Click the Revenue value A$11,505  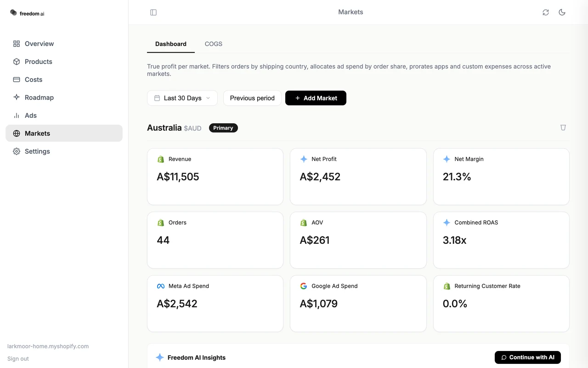(178, 177)
